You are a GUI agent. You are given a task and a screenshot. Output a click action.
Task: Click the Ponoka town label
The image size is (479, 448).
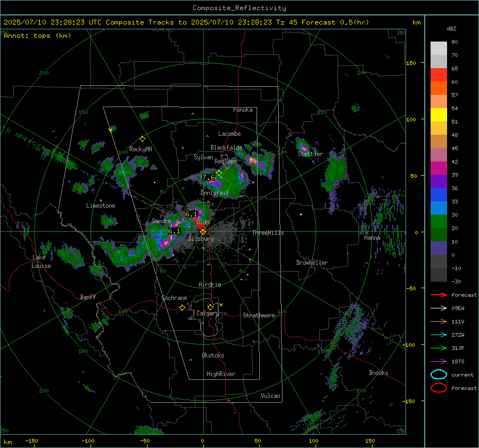243,110
